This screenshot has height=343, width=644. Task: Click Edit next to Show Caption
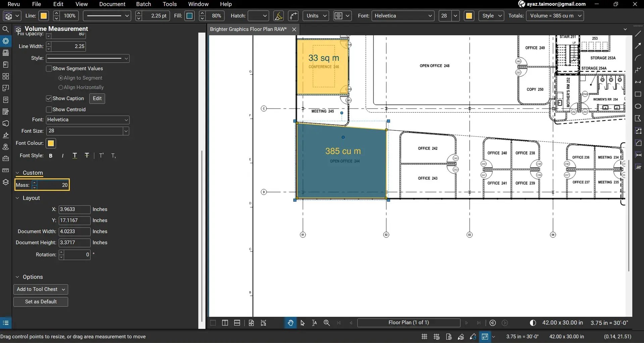pos(97,98)
